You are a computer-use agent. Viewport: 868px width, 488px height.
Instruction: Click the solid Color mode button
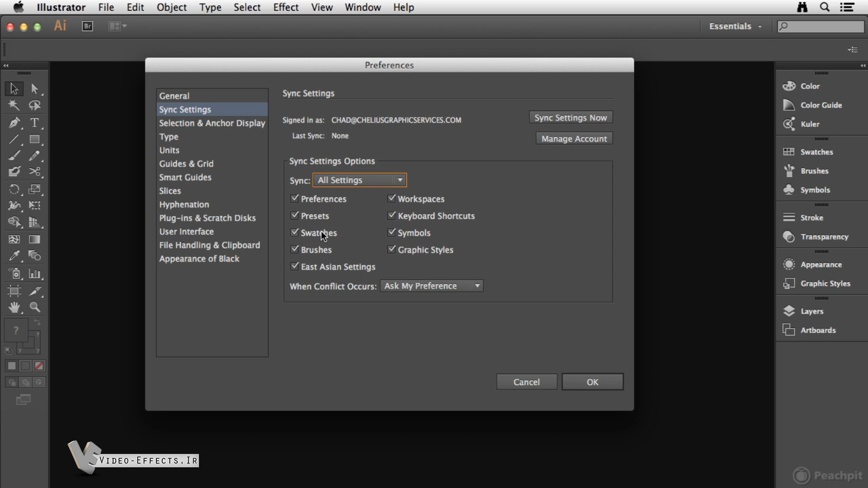pos(11,366)
